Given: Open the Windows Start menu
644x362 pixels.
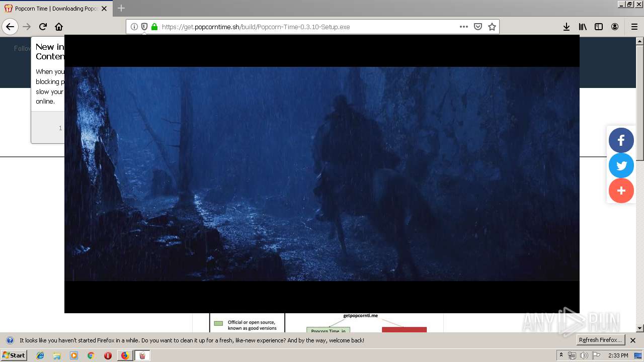Looking at the screenshot, I should click(x=14, y=355).
